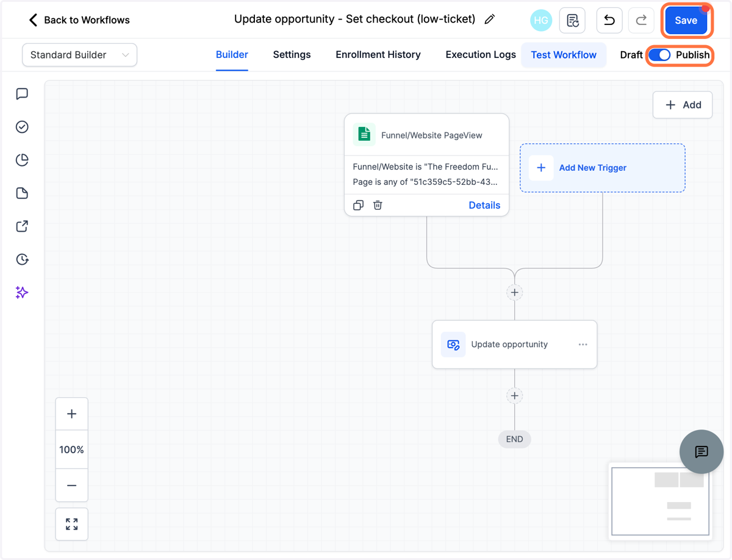
Task: Open sidebar pie chart stats icon
Action: tap(22, 160)
